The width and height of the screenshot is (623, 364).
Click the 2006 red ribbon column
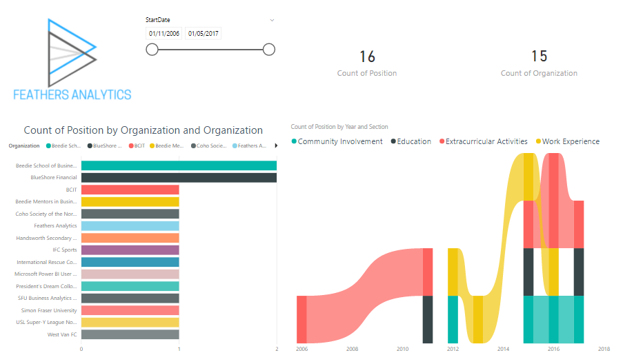pyautogui.click(x=301, y=319)
